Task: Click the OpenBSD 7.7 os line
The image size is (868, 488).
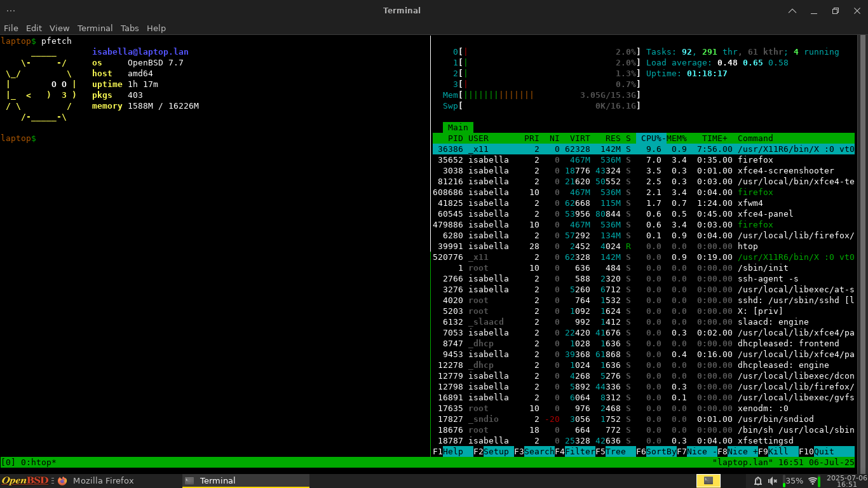Action: [138, 62]
